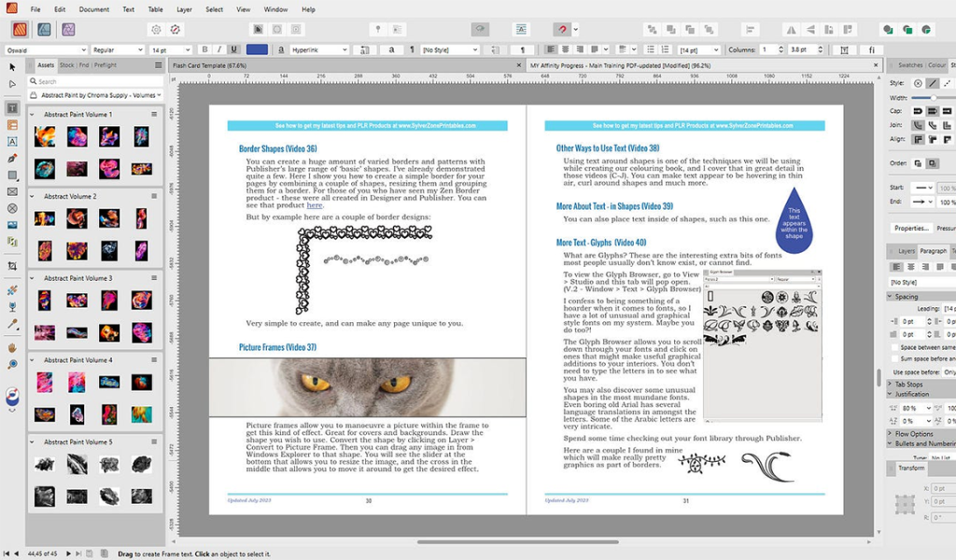Open the Layers panel tab
Viewport: 956px width, 560px height.
tap(906, 251)
